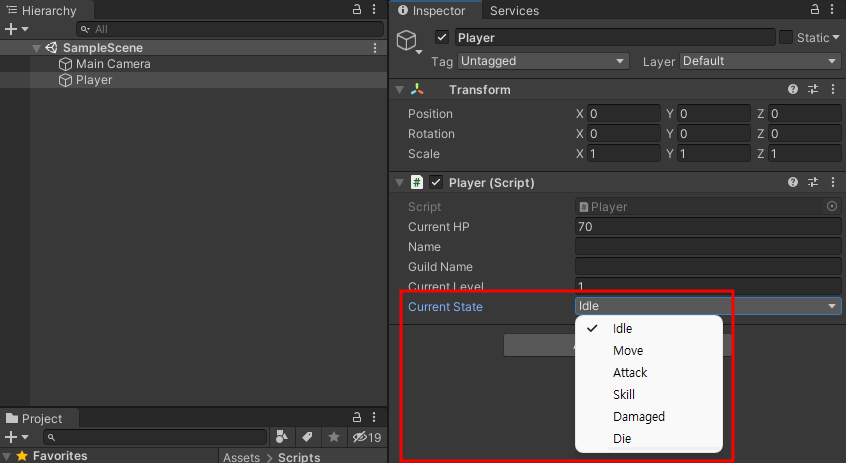846x463 pixels.
Task: Click the Project search field
Action: click(x=155, y=437)
